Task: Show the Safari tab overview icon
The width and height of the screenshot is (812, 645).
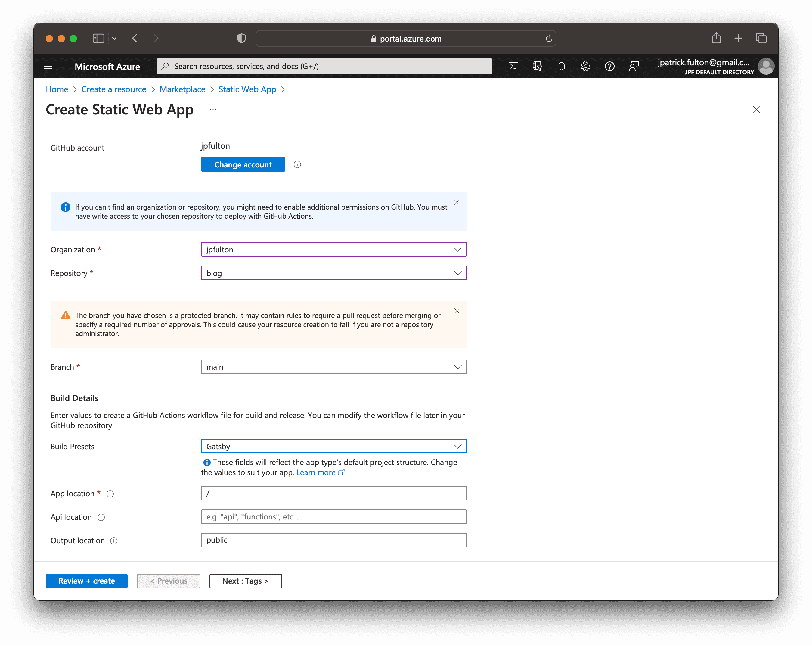Action: [x=761, y=39]
